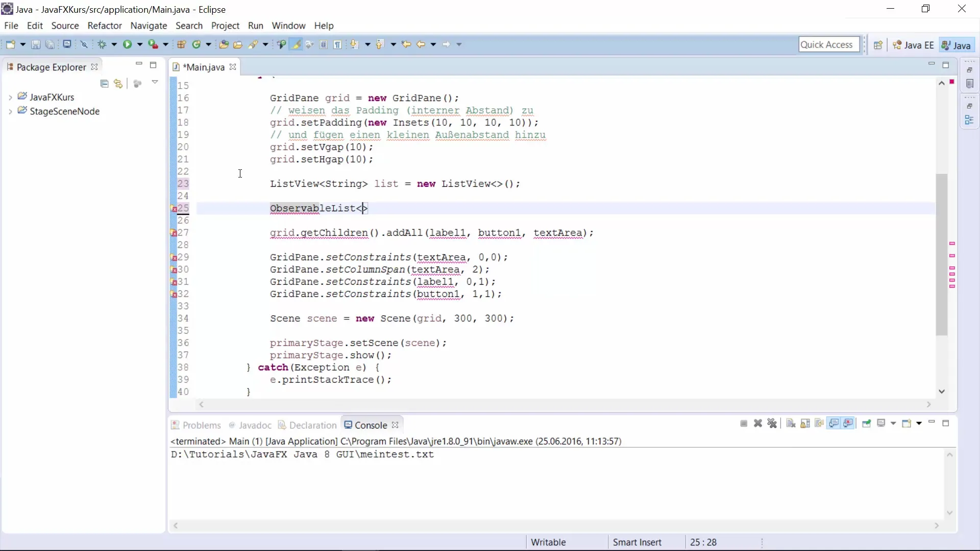Open the File menu
Viewport: 980px width, 551px height.
[11, 26]
